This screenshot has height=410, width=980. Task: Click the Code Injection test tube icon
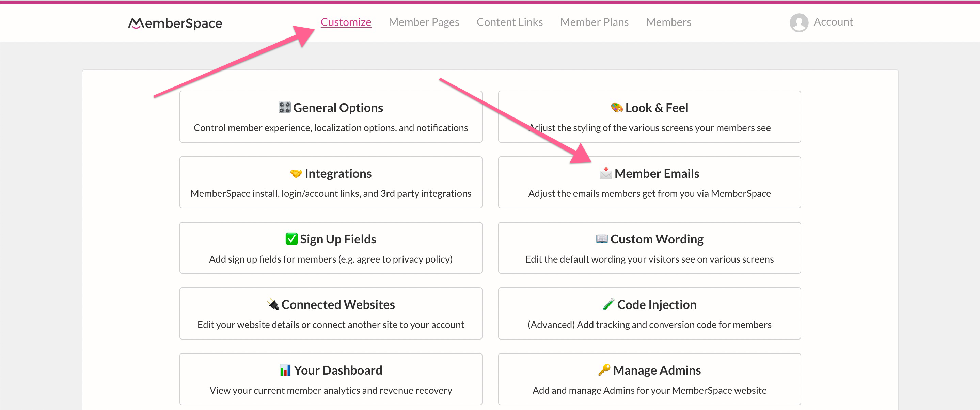tap(608, 304)
